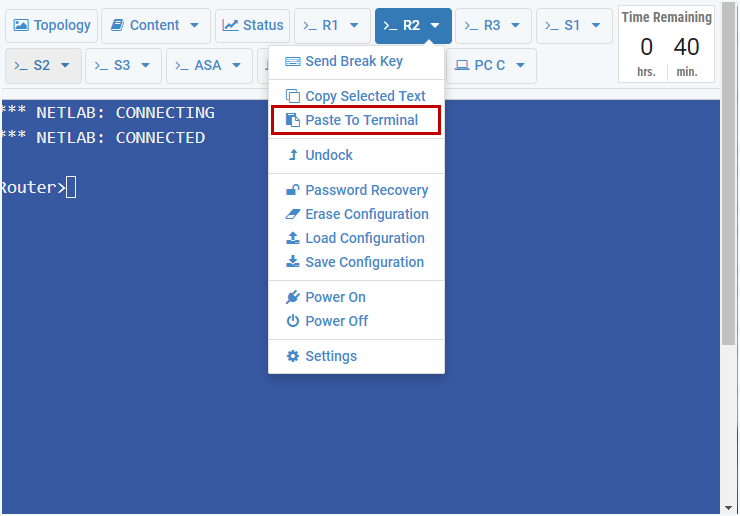Click the Erase Configuration eraser icon

click(x=292, y=214)
